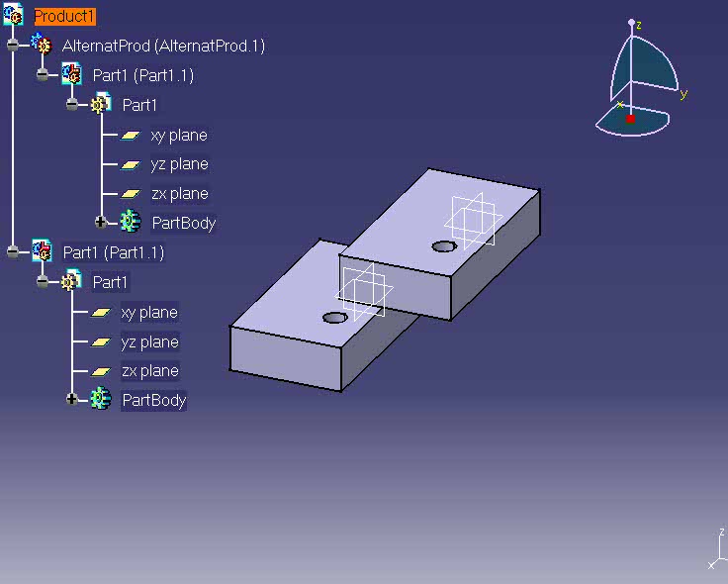
Task: Click the yz plane icon in lower Part1
Action: pos(101,341)
